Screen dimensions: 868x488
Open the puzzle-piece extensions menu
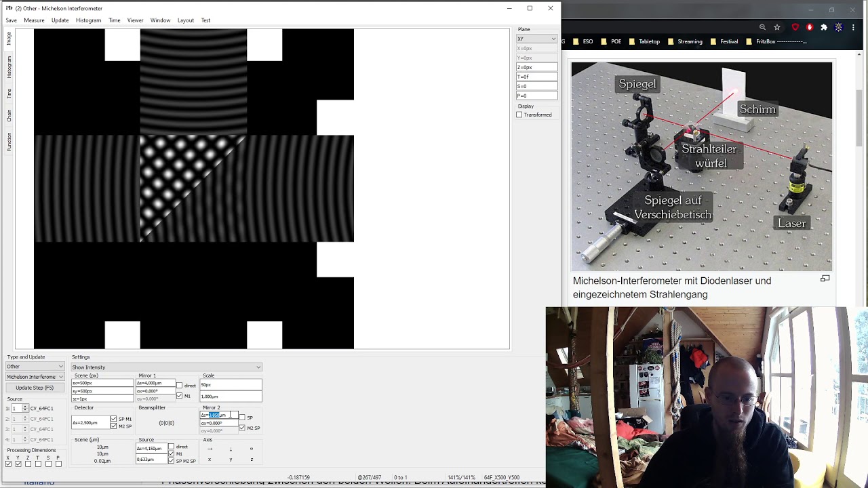[x=824, y=27]
